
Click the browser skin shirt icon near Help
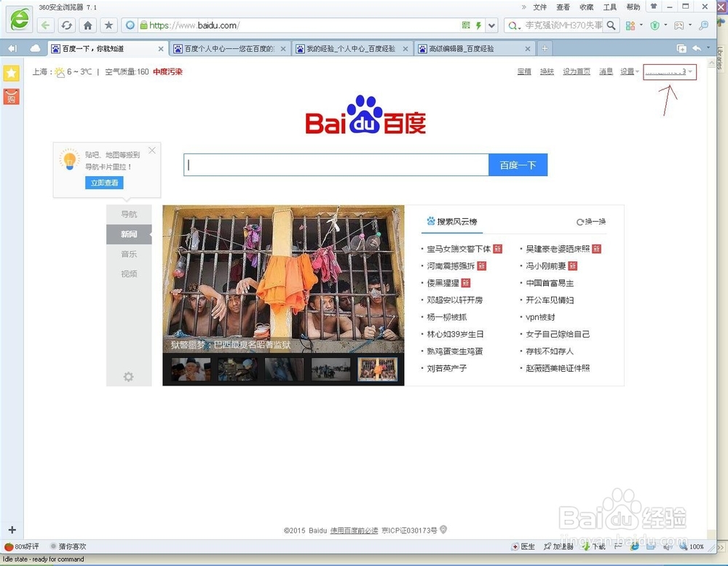click(653, 7)
